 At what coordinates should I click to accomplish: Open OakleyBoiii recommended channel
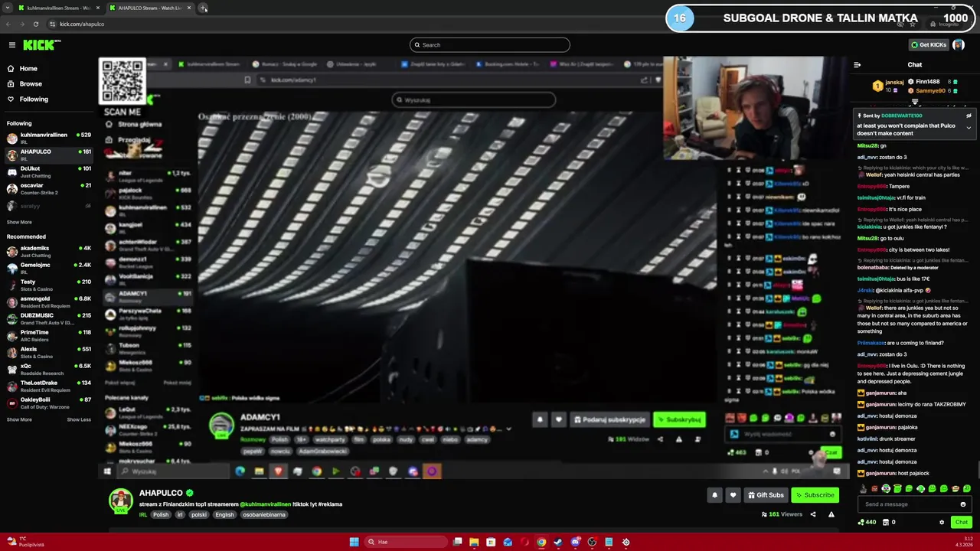pos(48,403)
